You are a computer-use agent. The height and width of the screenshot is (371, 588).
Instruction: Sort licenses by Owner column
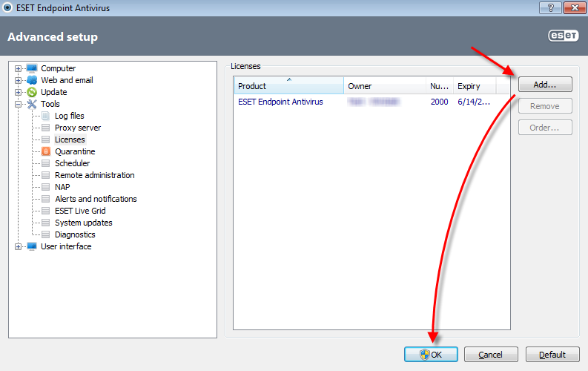385,85
